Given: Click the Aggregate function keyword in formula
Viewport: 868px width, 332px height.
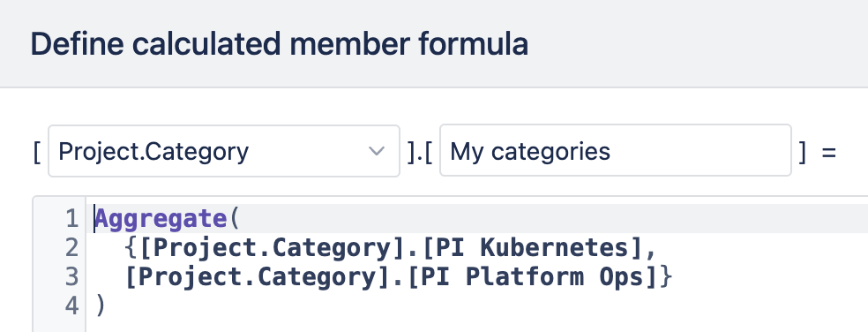Looking at the screenshot, I should tap(161, 219).
